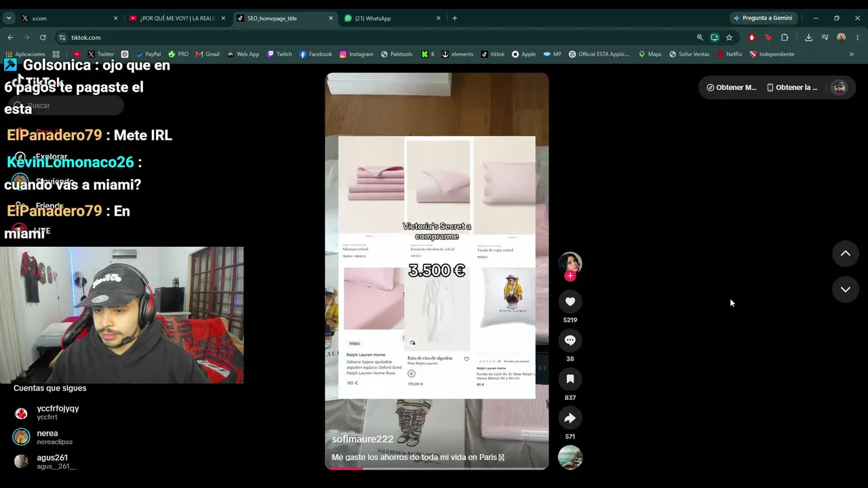Reload the tiktok.com page

[x=43, y=37]
